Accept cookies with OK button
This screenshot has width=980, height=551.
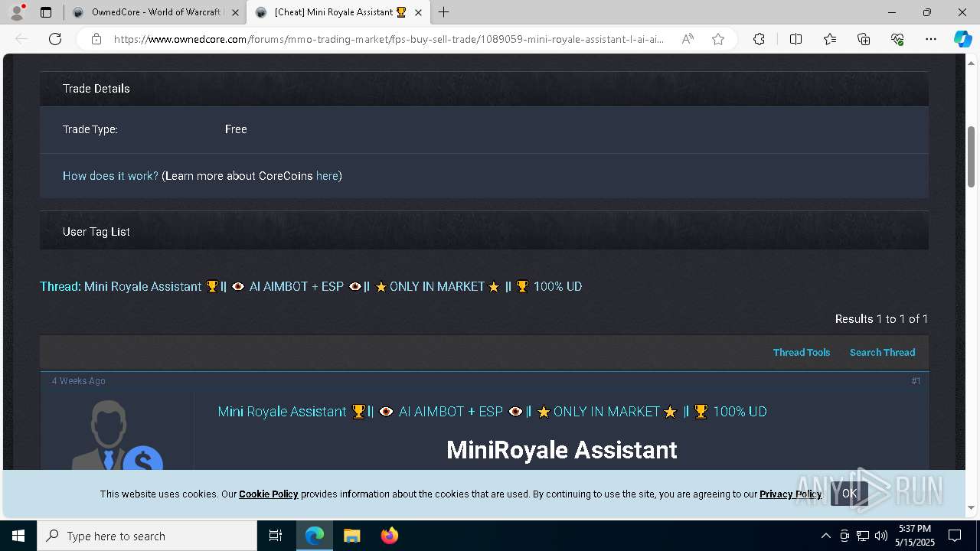pyautogui.click(x=849, y=494)
